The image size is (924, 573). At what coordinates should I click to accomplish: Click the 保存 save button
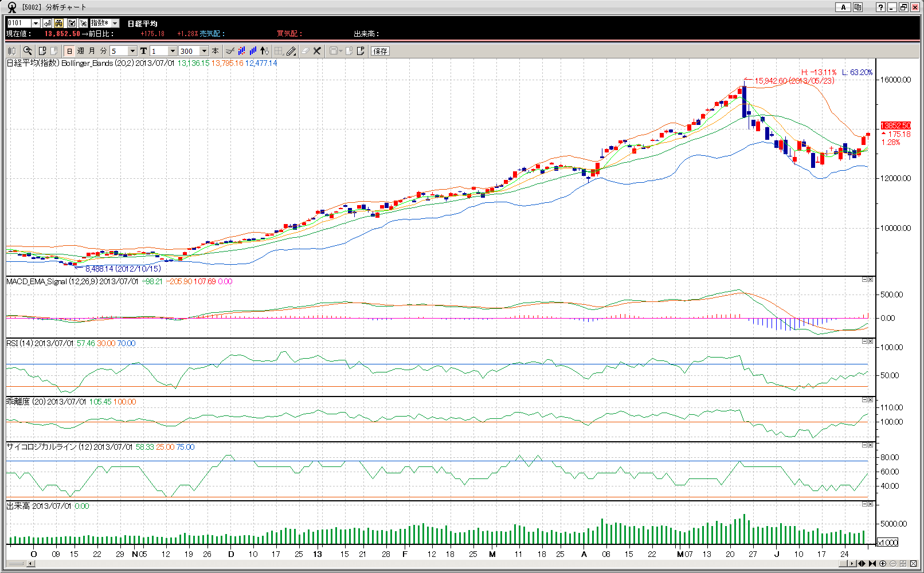point(380,51)
